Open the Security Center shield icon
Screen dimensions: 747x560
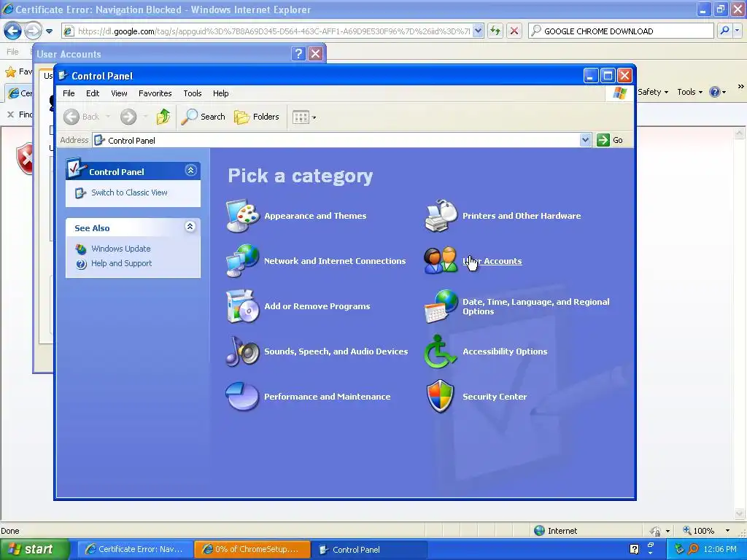point(441,397)
